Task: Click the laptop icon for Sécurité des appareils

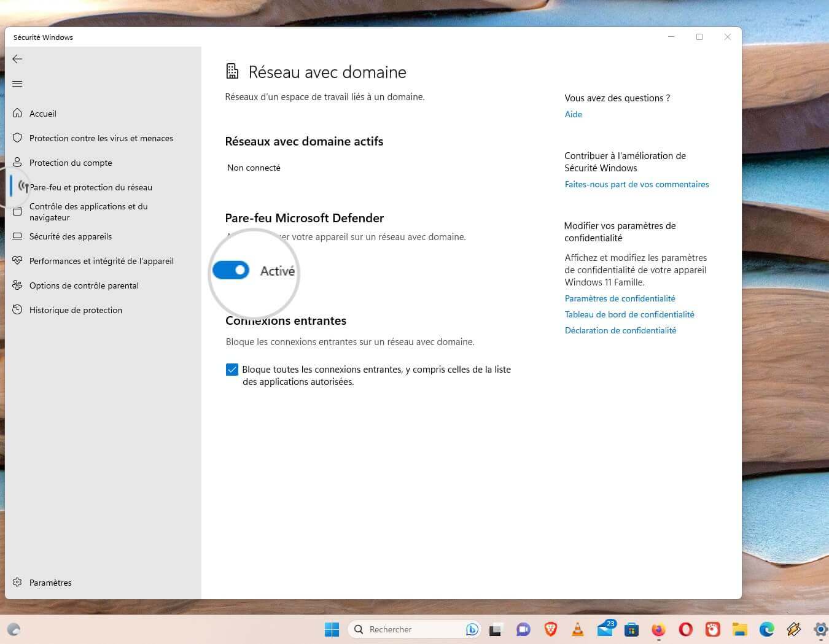Action: click(17, 236)
